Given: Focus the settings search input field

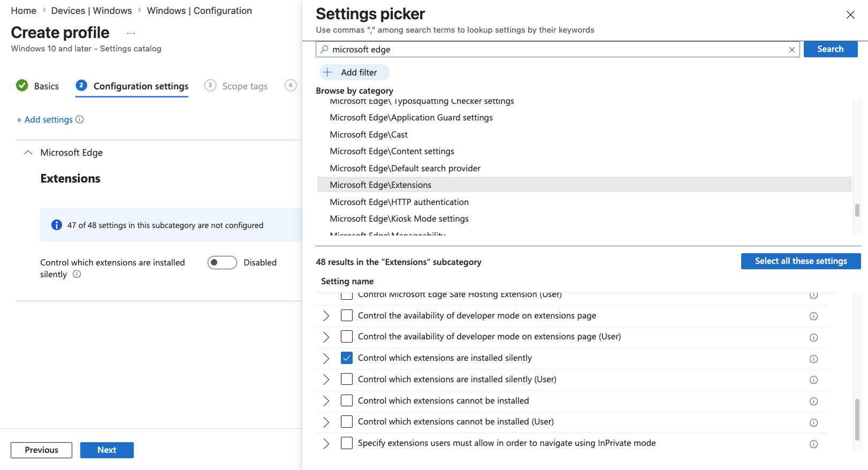Looking at the screenshot, I should click(557, 49).
